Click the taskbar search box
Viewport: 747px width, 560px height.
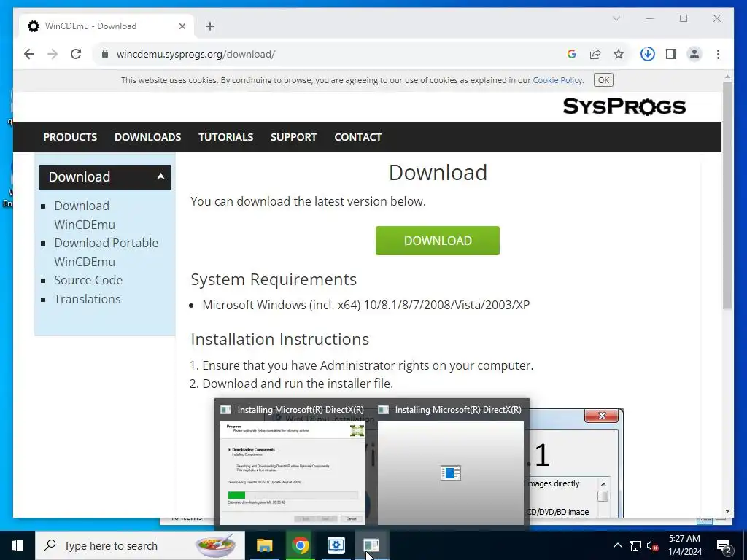click(140, 545)
